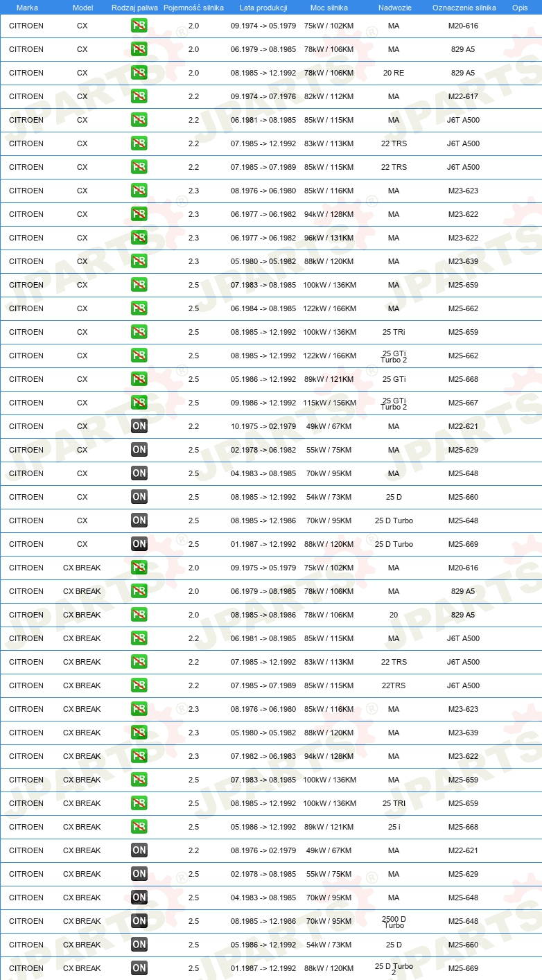Select production dates 09.1986 -> 12.1992

tap(263, 403)
